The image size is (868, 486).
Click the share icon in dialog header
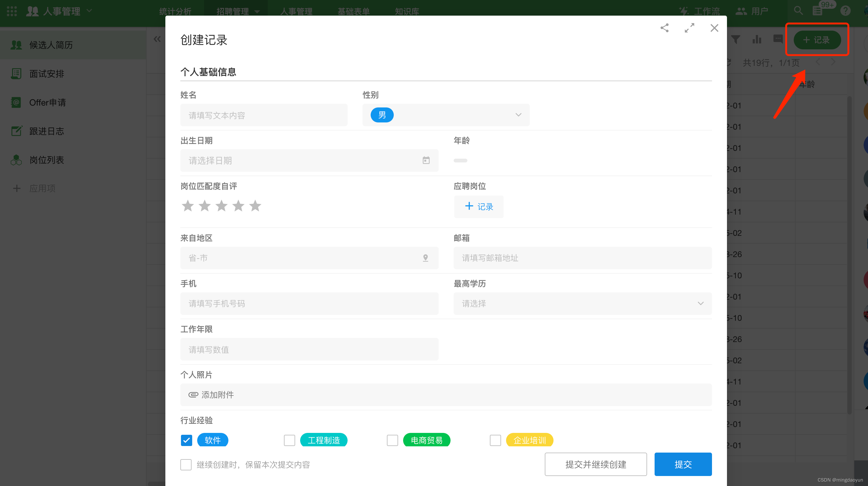pos(664,28)
